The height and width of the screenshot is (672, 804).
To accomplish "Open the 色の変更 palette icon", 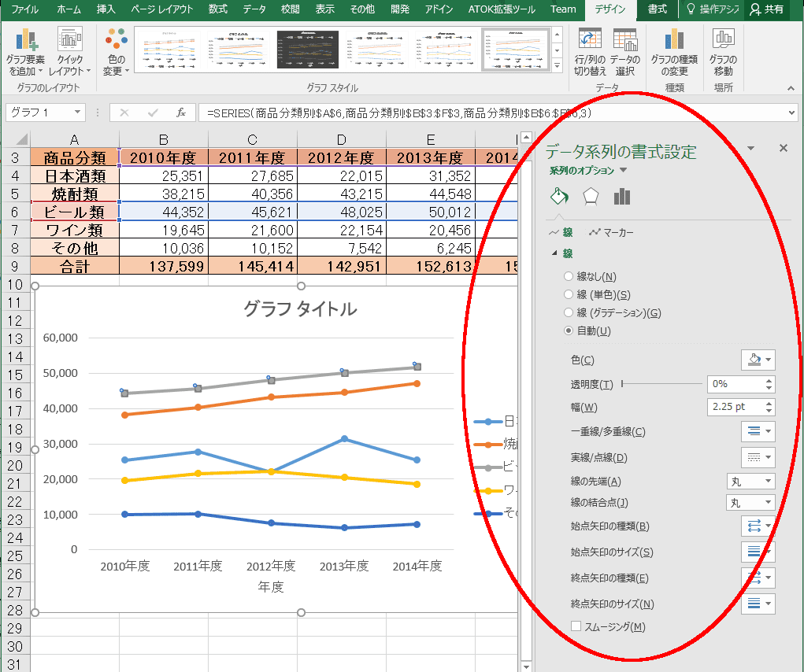I will [116, 40].
